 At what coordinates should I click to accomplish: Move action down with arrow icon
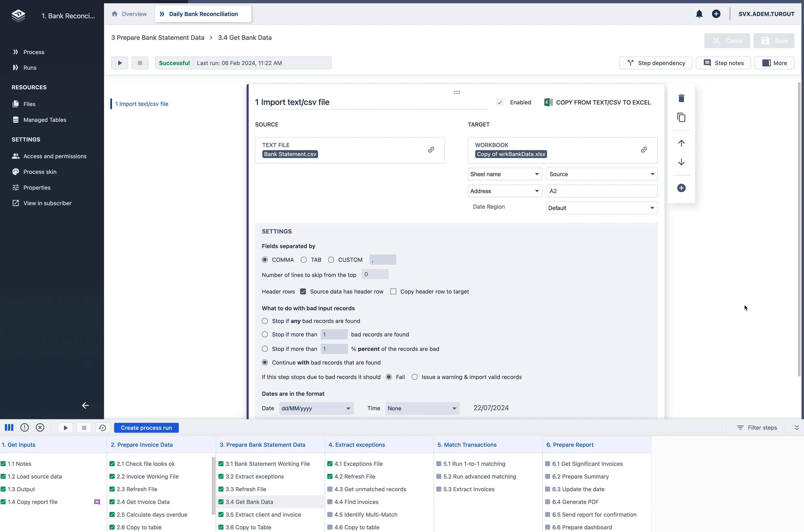pos(681,162)
